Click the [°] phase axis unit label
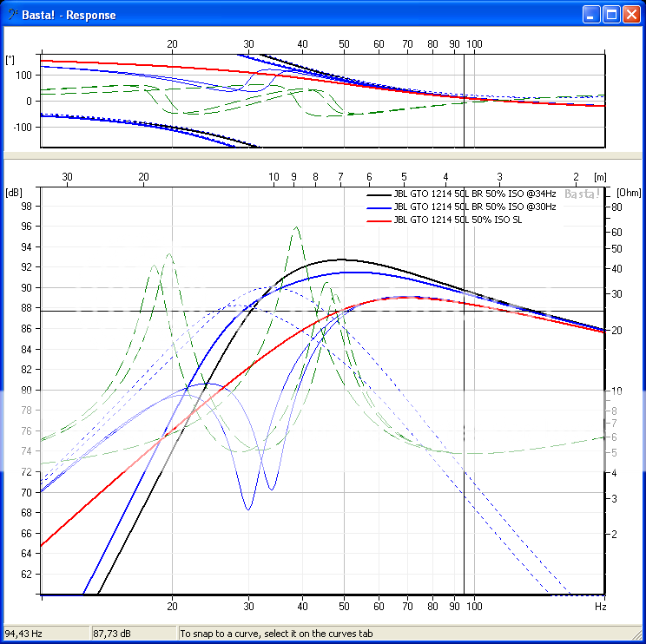Viewport: 646px width, 644px height. point(10,59)
